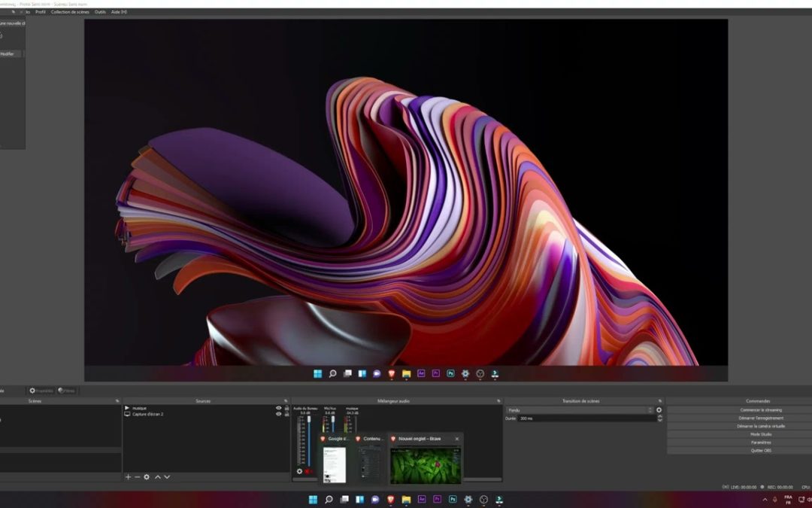Unmute Audio du Bureau red speaker icon
The height and width of the screenshot is (508, 812).
pos(308,471)
